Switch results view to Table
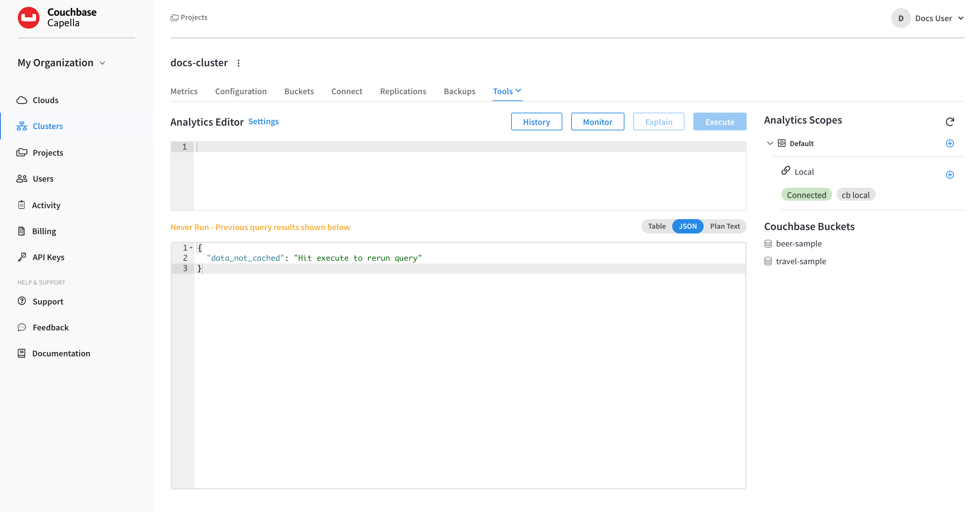Screen dimensions: 980x512 tap(656, 226)
